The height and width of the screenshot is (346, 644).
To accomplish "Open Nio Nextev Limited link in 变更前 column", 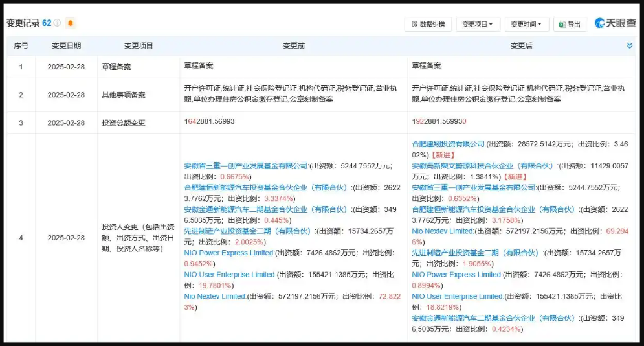I will click(x=215, y=297).
